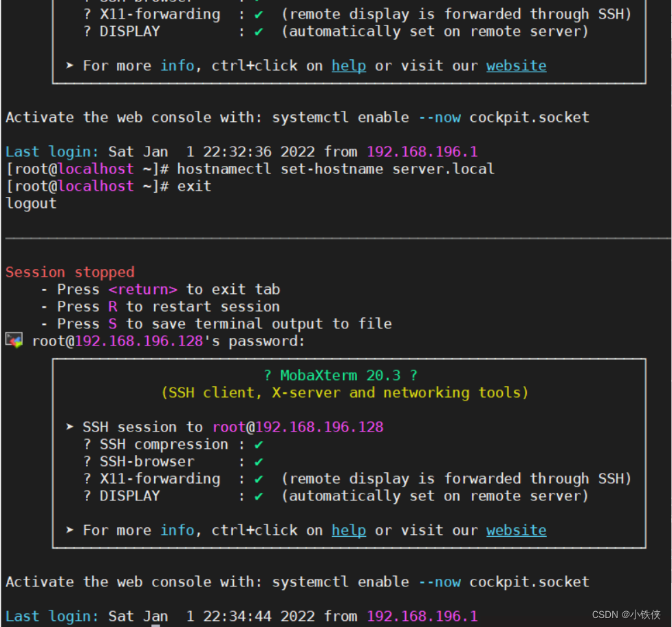The image size is (672, 627).
Task: Click the 'logout' line
Action: coord(31,204)
